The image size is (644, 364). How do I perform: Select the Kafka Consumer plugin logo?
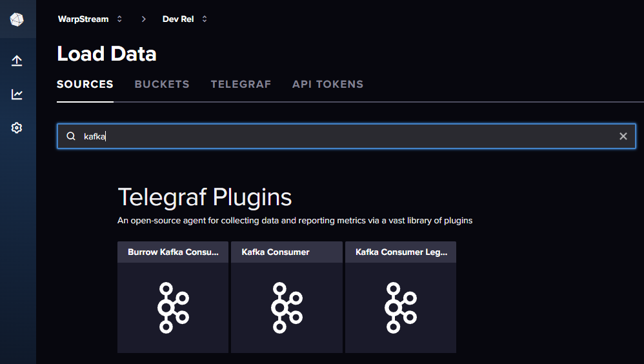click(x=287, y=307)
